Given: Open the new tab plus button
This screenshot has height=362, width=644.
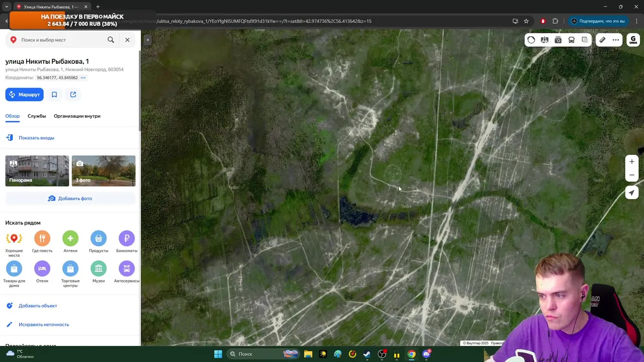Looking at the screenshot, I should (x=98, y=7).
